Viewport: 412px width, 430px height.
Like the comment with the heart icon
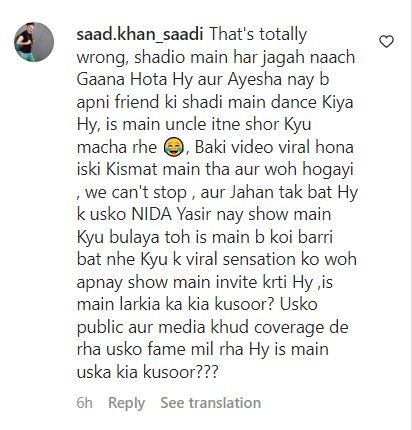tap(386, 42)
